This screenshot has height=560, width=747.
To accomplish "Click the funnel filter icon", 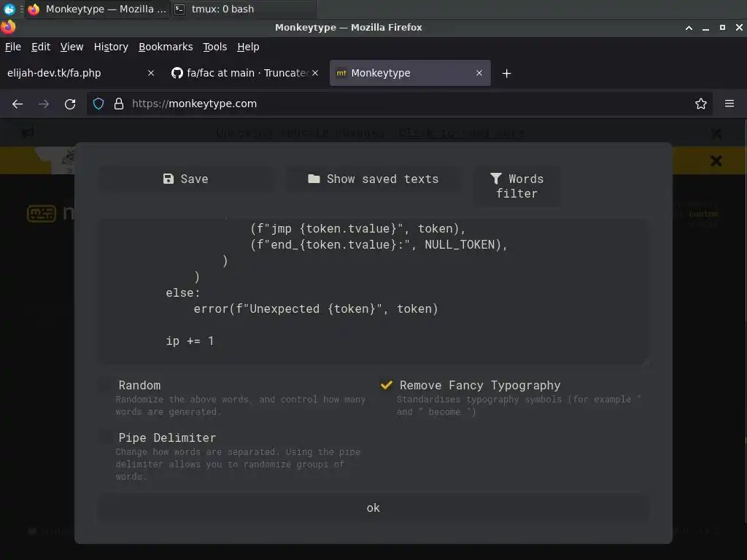I will click(496, 178).
